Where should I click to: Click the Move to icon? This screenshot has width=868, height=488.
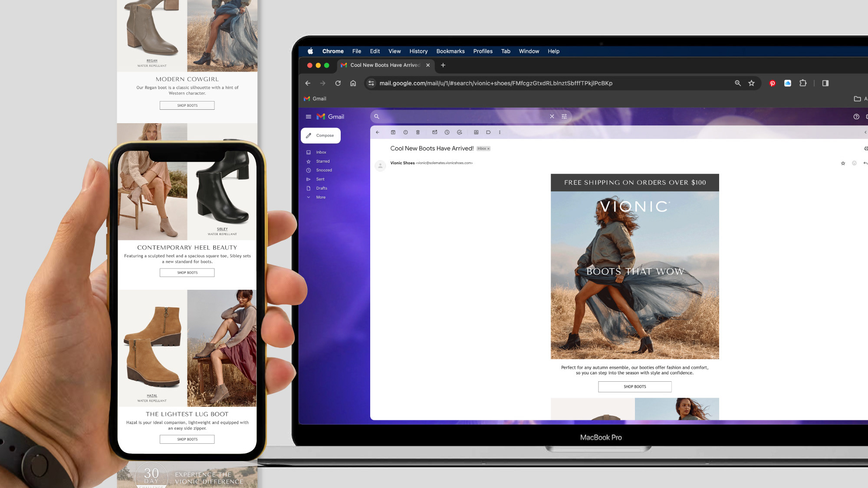point(476,132)
